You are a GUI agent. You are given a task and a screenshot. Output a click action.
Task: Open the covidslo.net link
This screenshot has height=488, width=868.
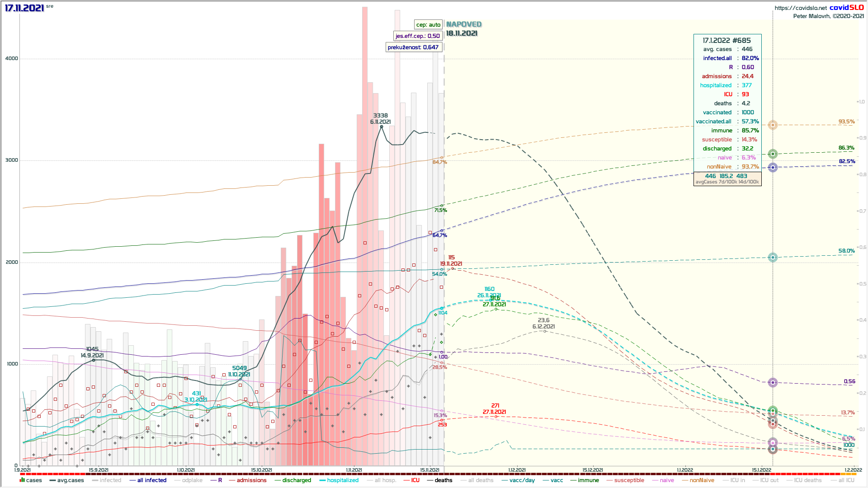(800, 8)
